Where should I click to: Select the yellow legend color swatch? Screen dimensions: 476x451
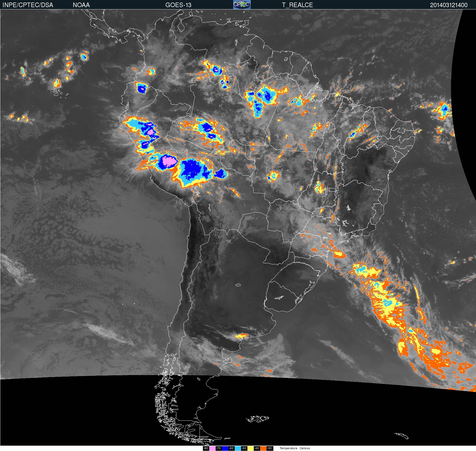pos(250,448)
